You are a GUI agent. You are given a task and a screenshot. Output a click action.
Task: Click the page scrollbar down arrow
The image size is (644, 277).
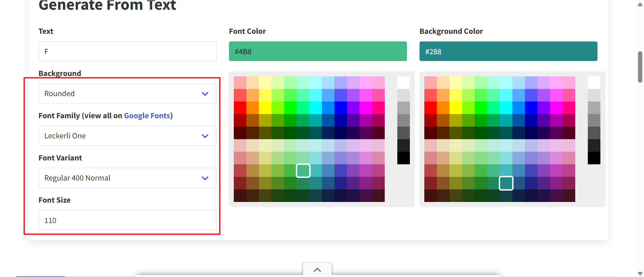pos(640,274)
